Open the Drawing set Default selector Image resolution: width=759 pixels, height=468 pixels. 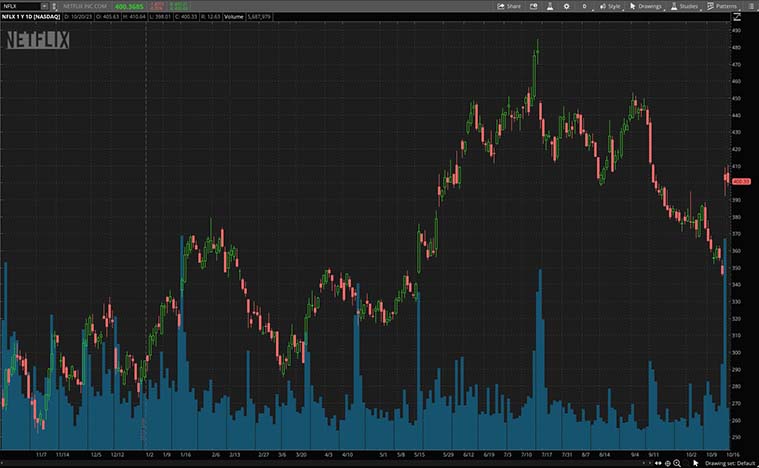(729, 463)
